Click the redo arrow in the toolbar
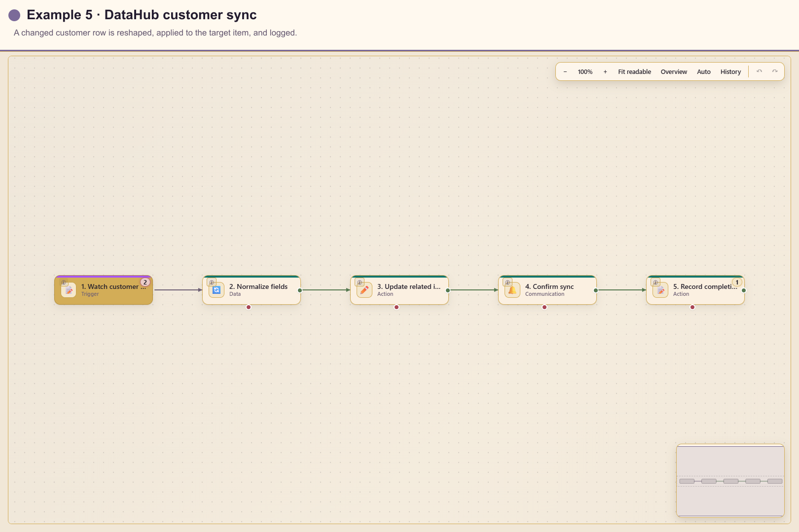The height and width of the screenshot is (532, 799). point(775,71)
